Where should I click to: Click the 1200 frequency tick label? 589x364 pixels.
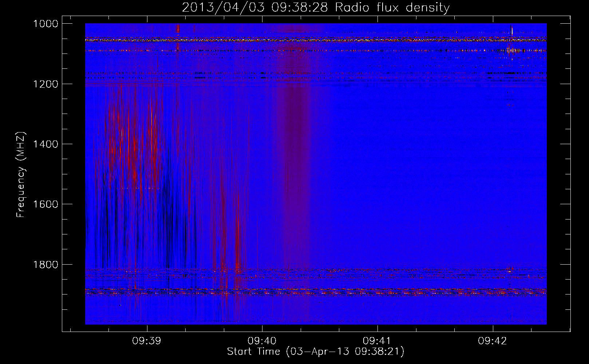click(x=46, y=84)
